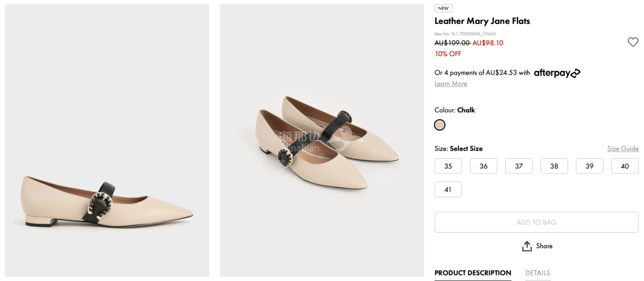
Task: Choose size 36
Action: [483, 166]
